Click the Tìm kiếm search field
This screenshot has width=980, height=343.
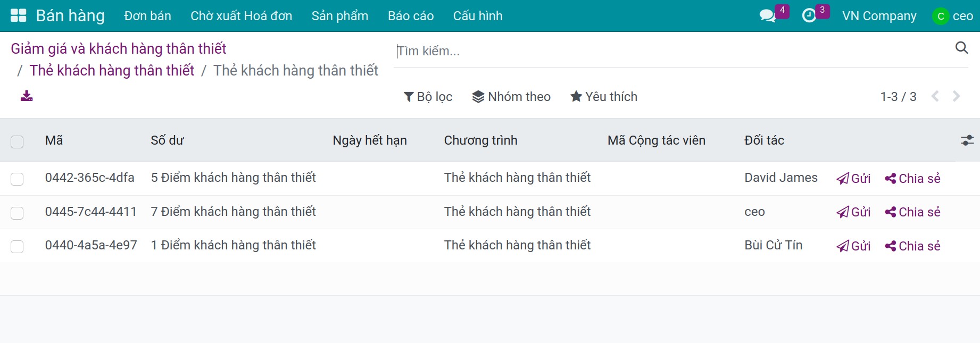[670, 51]
